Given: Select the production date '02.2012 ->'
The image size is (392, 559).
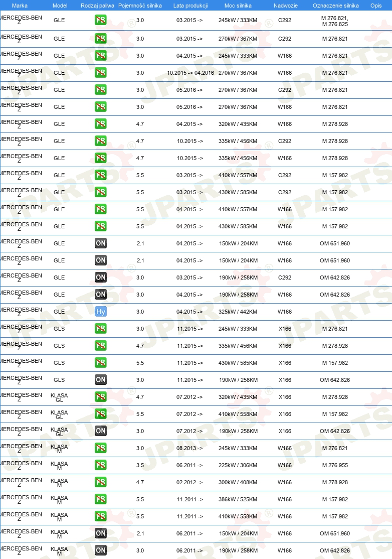Looking at the screenshot, I should pyautogui.click(x=189, y=482).
